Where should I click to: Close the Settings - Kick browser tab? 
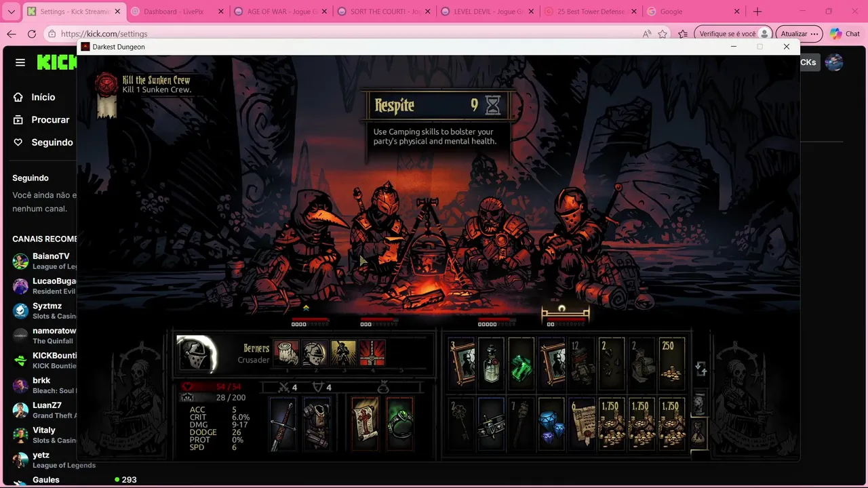coord(117,12)
